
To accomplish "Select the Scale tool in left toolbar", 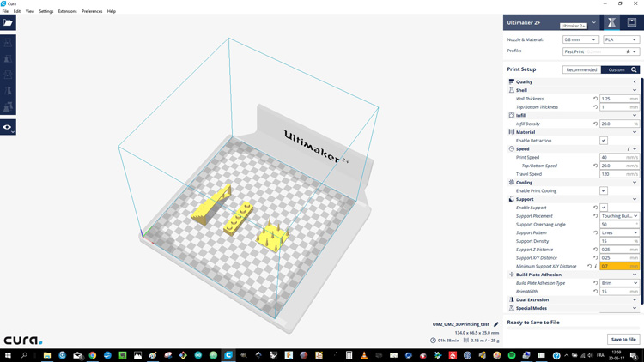I will pos(8,58).
